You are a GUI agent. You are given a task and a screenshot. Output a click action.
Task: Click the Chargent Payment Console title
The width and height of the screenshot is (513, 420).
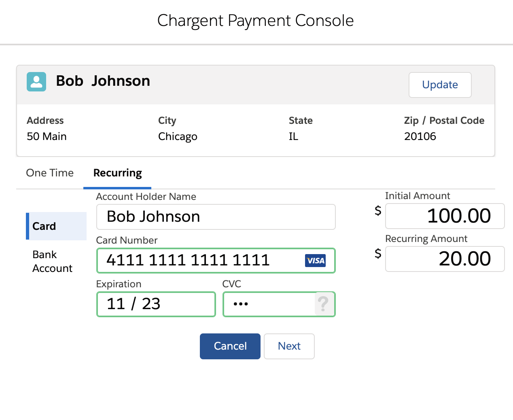pos(256,20)
